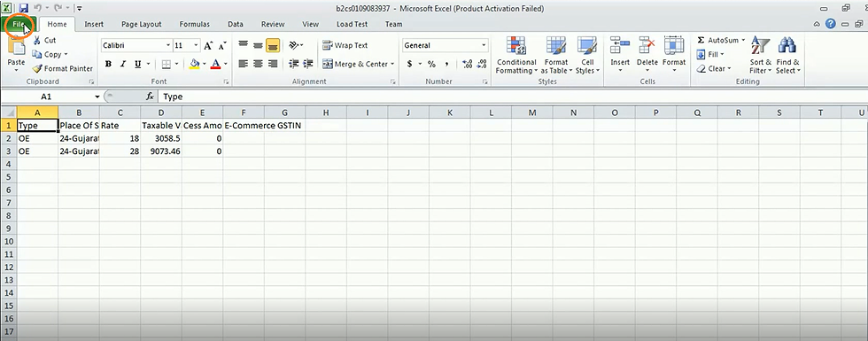Open the Name Box dropdown arrow

point(97,97)
